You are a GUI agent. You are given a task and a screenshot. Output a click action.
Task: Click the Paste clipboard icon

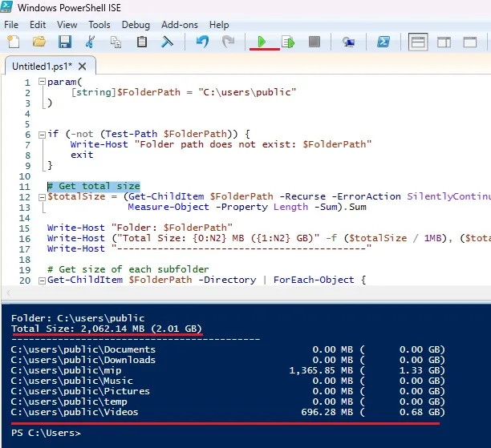[x=142, y=42]
